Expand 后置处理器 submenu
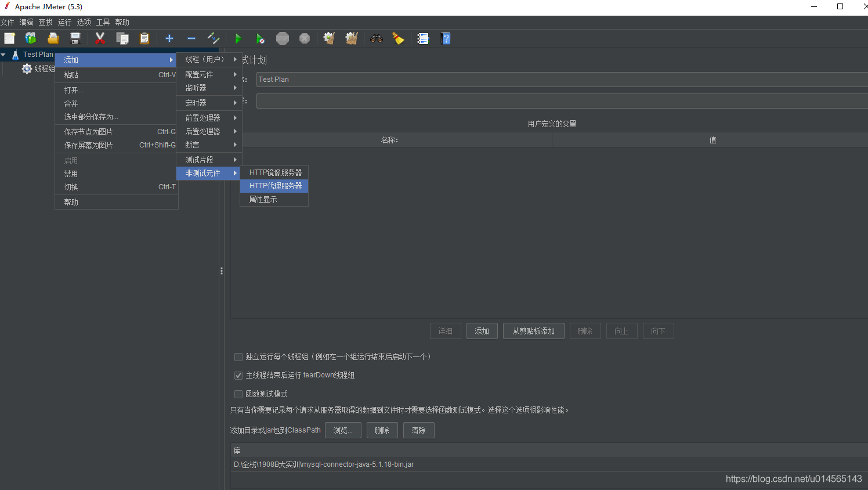The image size is (868, 490). [x=209, y=131]
